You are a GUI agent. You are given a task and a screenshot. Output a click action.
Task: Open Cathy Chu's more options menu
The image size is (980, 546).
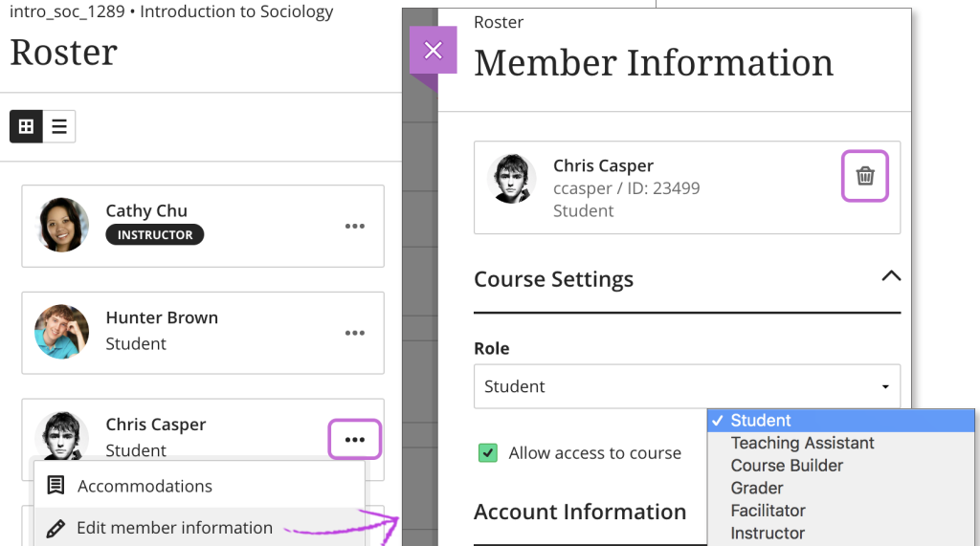tap(355, 227)
